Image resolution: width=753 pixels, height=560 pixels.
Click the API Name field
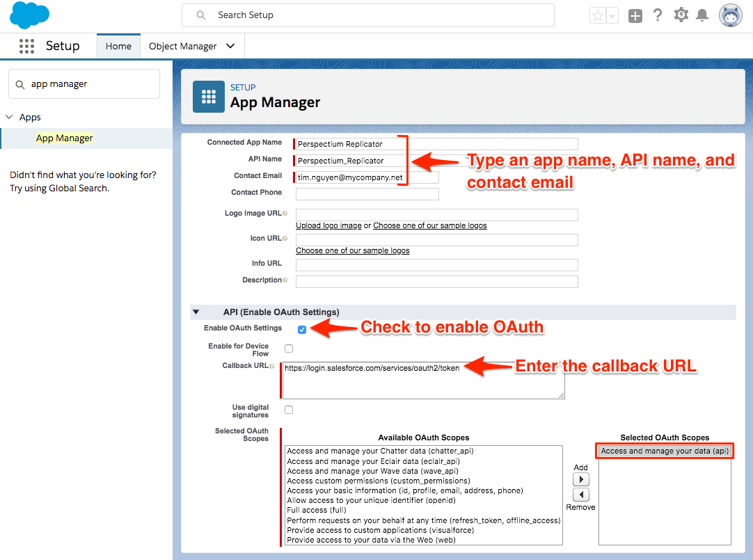click(436, 161)
